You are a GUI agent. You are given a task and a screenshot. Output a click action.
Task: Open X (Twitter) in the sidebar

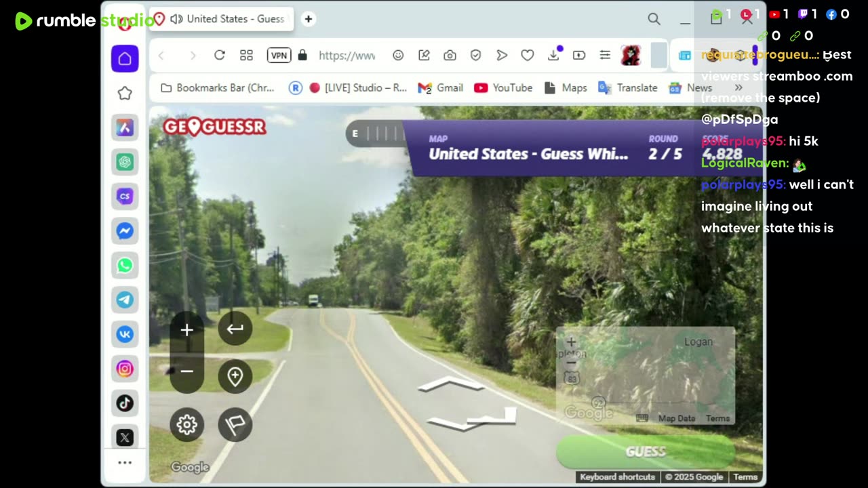tap(125, 437)
